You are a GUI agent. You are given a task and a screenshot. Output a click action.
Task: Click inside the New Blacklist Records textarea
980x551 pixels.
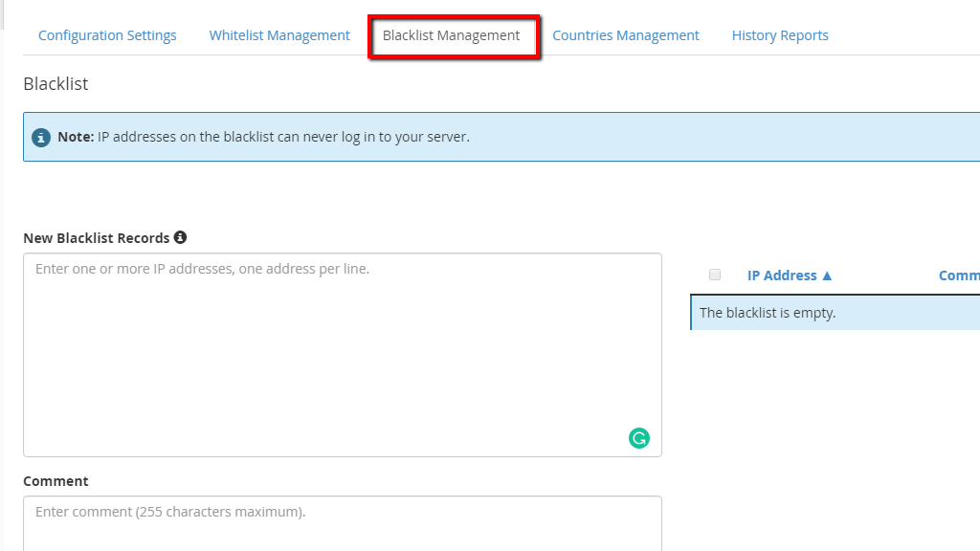343,355
